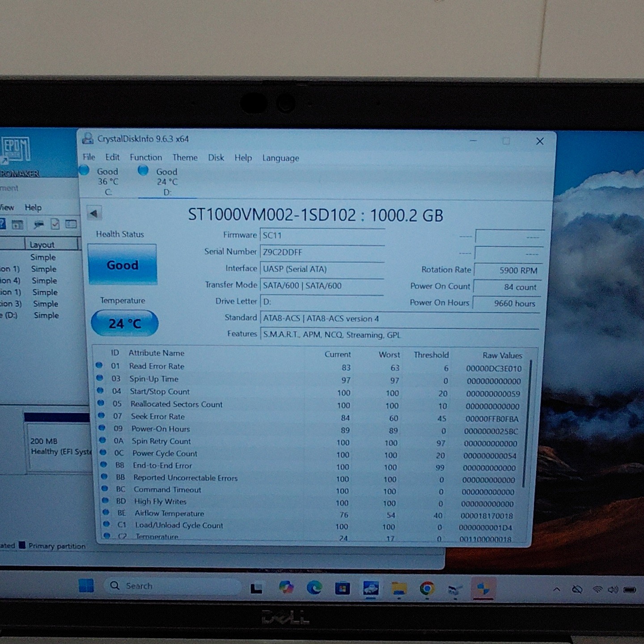Click the status dot for Spin Retry Count
Image resolution: width=644 pixels, height=644 pixels.
102,440
